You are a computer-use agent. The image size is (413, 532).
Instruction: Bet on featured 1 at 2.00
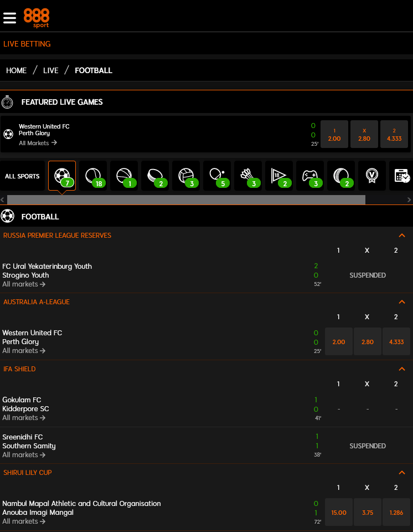(x=334, y=134)
